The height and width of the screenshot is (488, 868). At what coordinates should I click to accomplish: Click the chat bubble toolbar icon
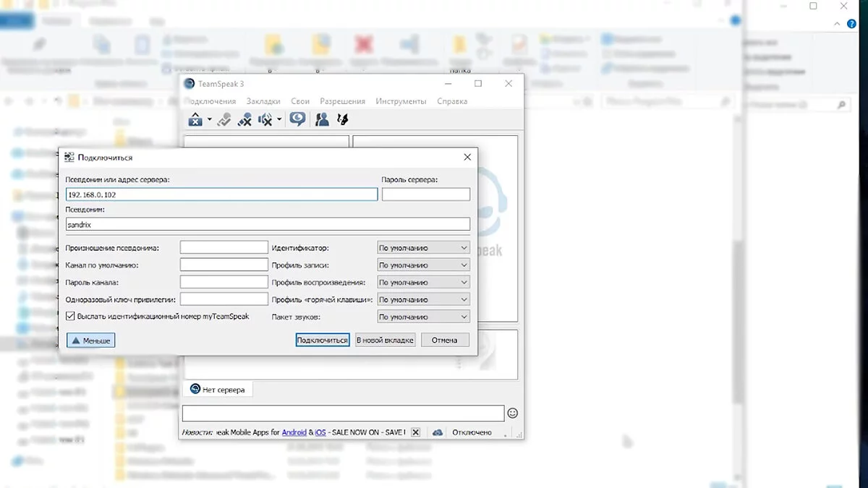click(x=297, y=119)
